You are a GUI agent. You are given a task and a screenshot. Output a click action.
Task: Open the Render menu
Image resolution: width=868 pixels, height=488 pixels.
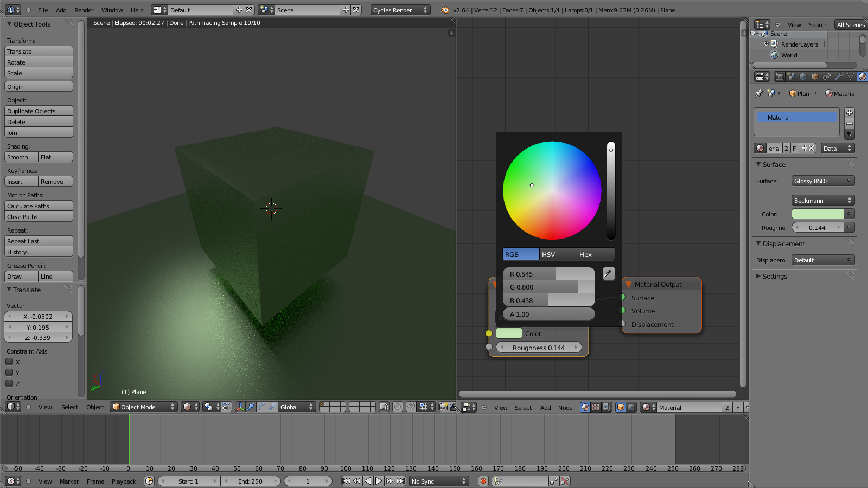pyautogui.click(x=84, y=10)
